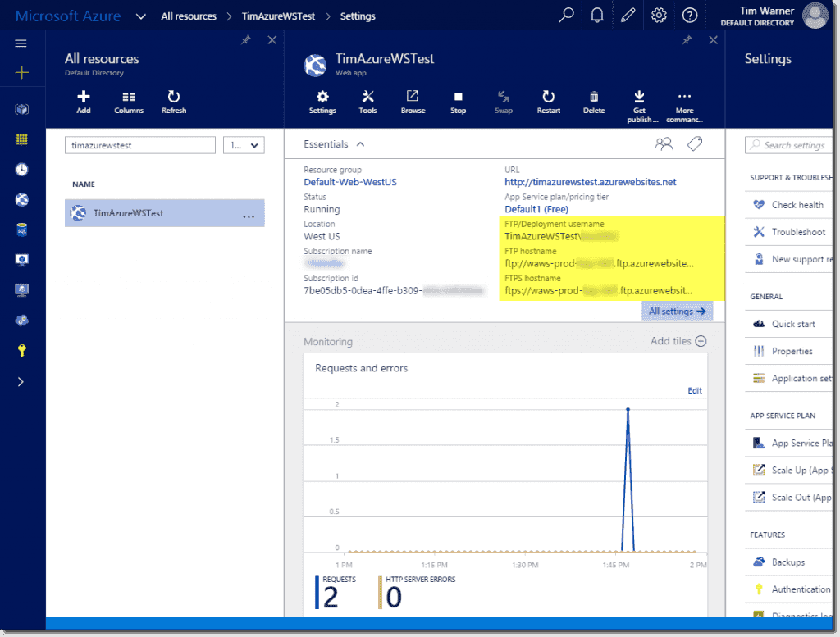Open Scale Up setting
The height and width of the screenshot is (637, 840).
(788, 470)
